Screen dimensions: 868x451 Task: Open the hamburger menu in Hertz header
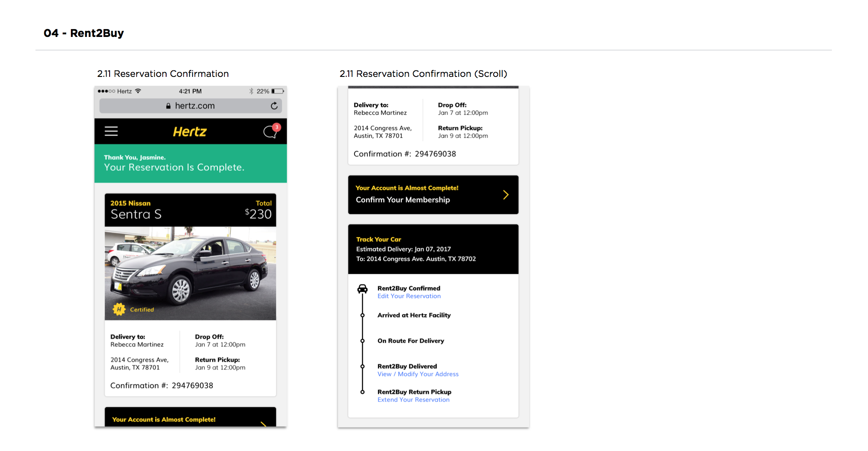[x=111, y=131]
